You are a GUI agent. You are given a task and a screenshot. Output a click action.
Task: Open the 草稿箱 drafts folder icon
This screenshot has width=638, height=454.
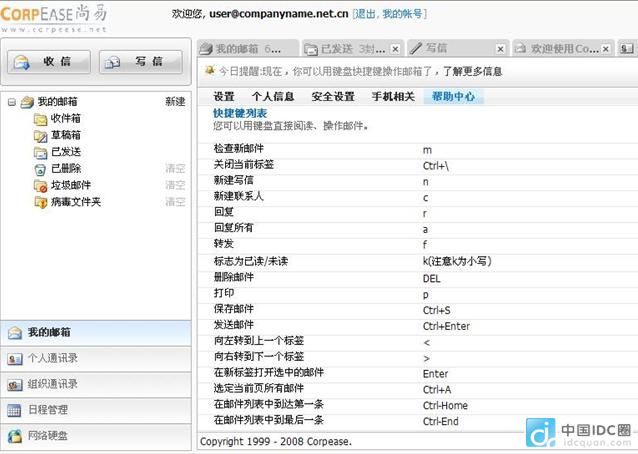click(41, 135)
